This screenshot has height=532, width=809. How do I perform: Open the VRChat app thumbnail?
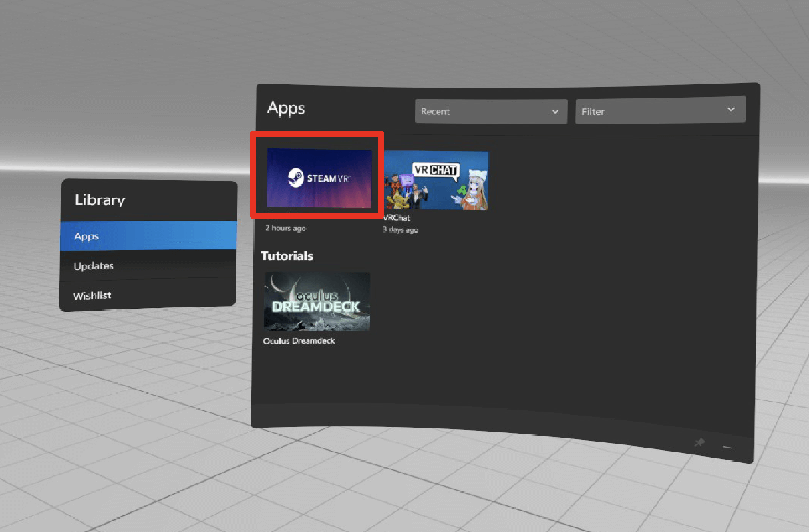point(436,180)
